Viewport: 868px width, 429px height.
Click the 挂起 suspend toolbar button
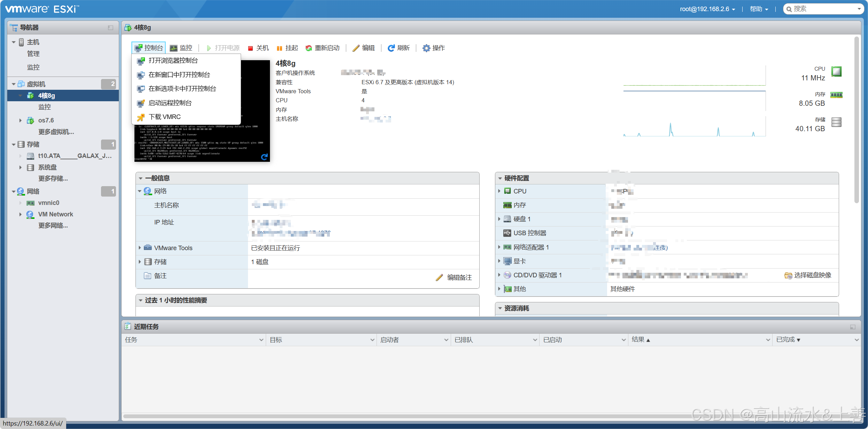[287, 48]
